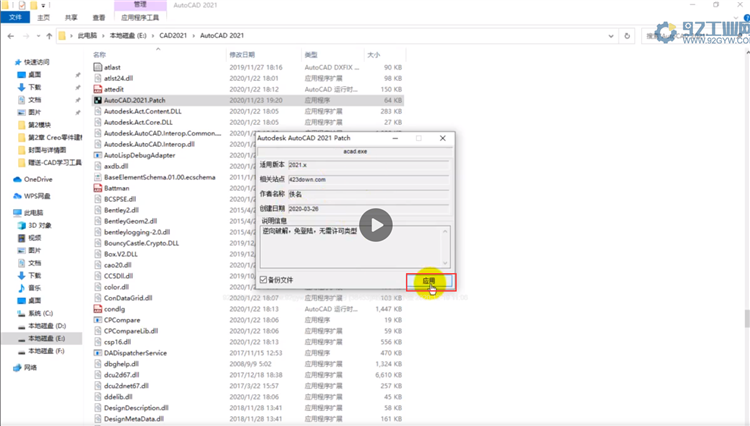
Task: Click the 快速访问 star icon
Action: coord(18,62)
